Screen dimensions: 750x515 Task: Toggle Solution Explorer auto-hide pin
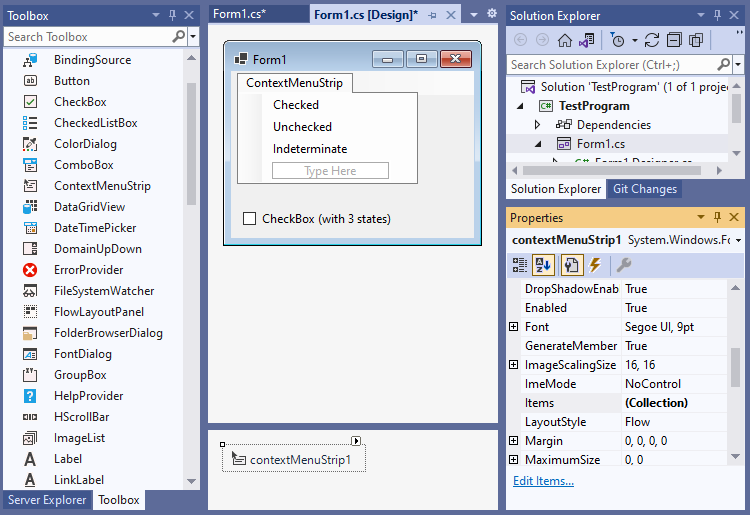[717, 15]
